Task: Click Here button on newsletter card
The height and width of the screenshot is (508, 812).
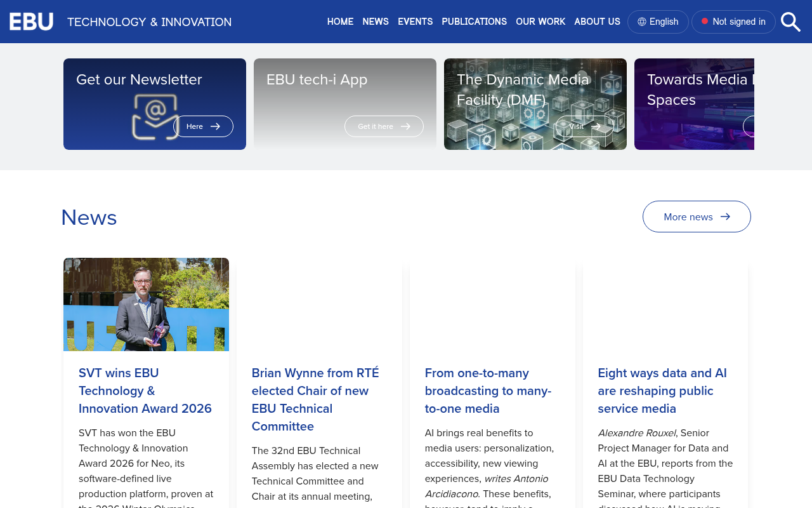Action: click(x=203, y=126)
